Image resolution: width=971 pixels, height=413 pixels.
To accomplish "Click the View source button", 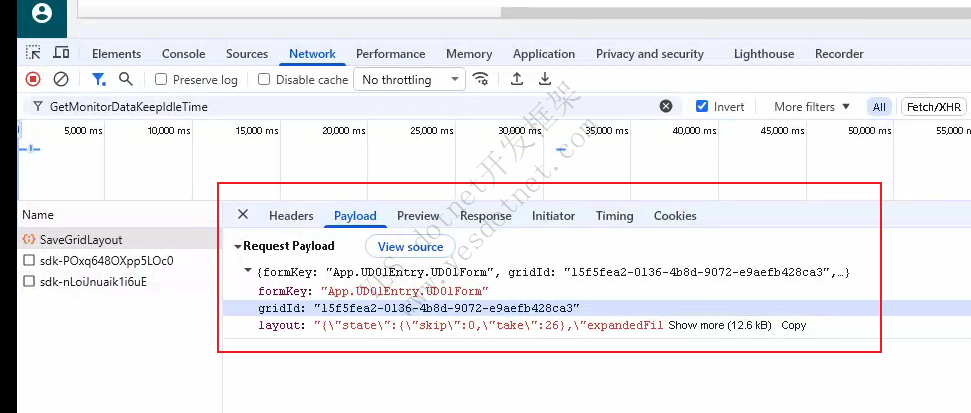I will click(x=410, y=246).
